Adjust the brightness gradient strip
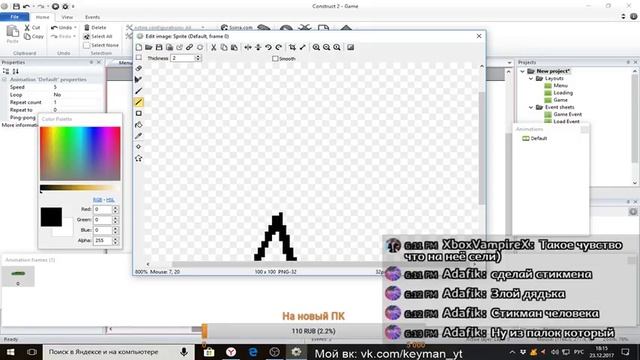Screen dimensions: 640x360 point(80,188)
